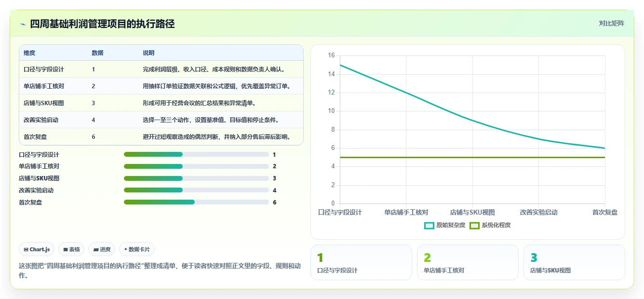Open data card 3 店铺与SKU视图
Viewport: 644px width, 299px height.
pos(574,262)
